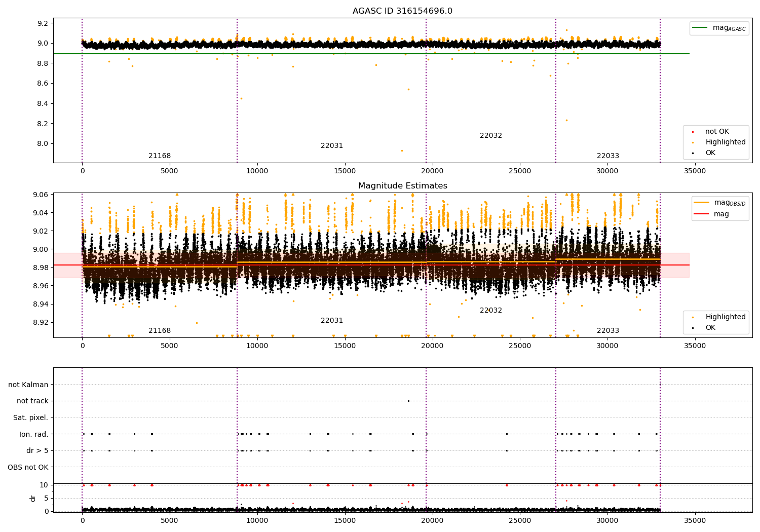Click red line swatch beside mag legend entry
The image size is (760, 532).
click(702, 214)
